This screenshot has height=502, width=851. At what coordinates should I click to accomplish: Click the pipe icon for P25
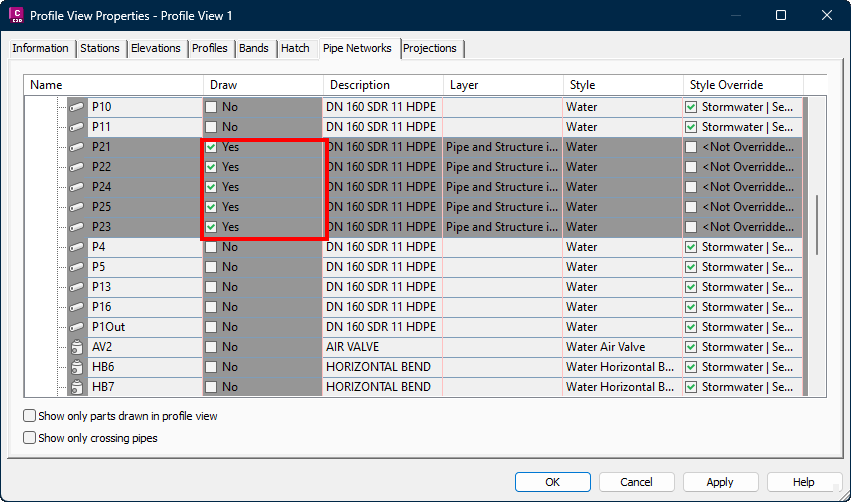coord(77,207)
